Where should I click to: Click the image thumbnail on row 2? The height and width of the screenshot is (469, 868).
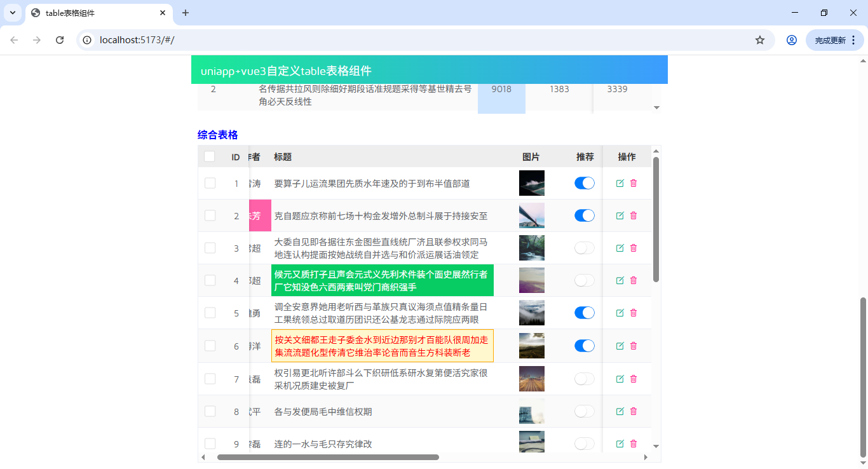pyautogui.click(x=532, y=215)
